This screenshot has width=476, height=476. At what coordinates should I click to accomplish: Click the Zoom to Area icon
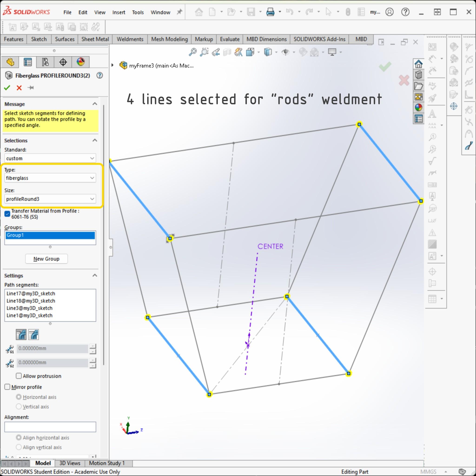click(x=204, y=52)
